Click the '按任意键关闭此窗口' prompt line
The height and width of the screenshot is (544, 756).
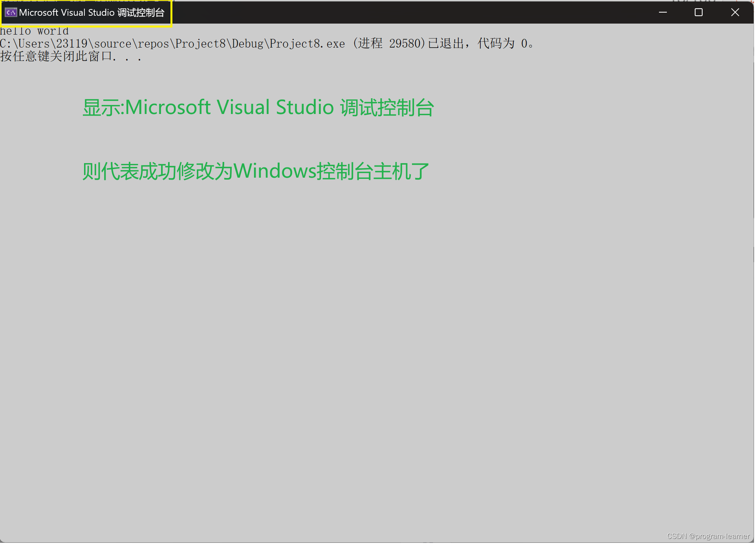[71, 57]
